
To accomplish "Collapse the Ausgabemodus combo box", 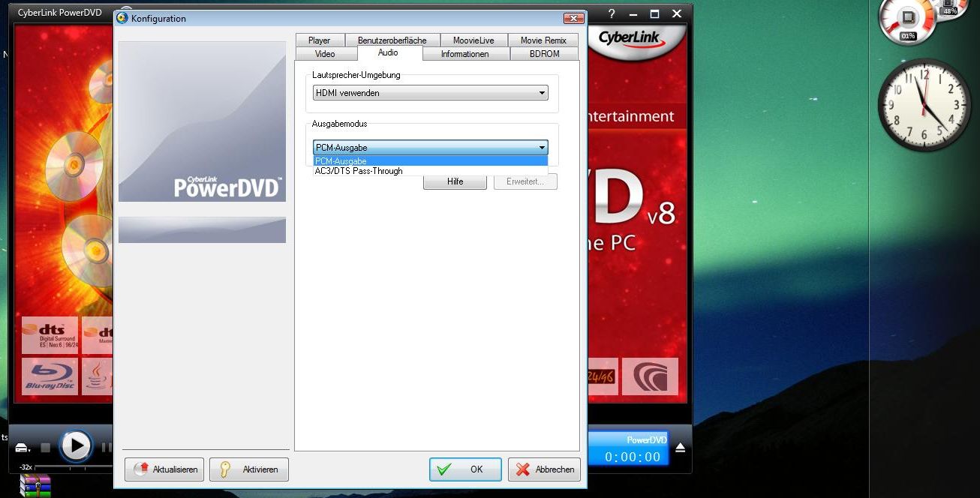I will pyautogui.click(x=431, y=147).
